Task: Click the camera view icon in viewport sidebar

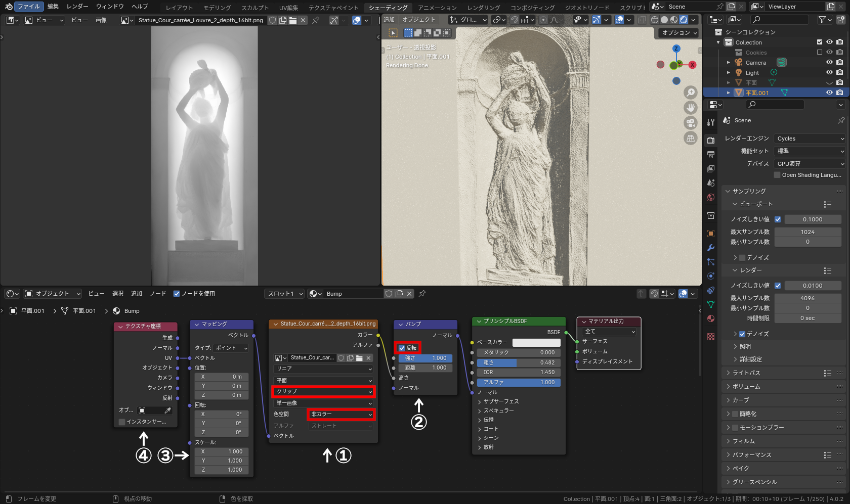Action: coord(691,122)
